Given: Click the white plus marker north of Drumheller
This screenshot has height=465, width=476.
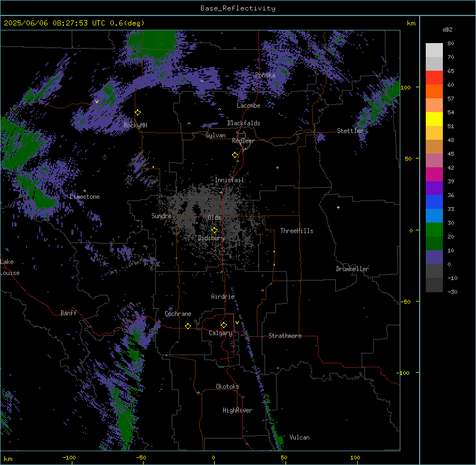Looking at the screenshot, I should pos(338,207).
